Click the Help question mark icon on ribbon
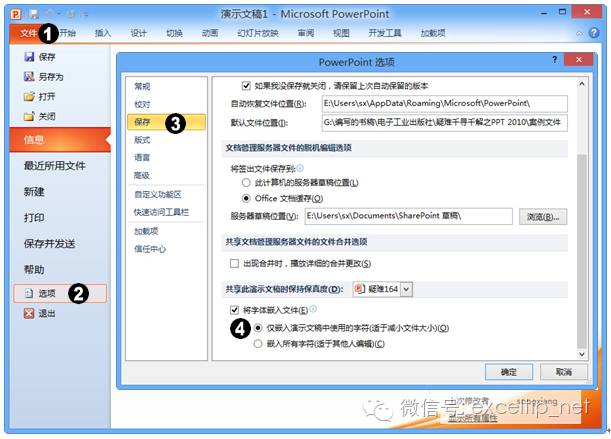611x439 pixels. (x=594, y=33)
